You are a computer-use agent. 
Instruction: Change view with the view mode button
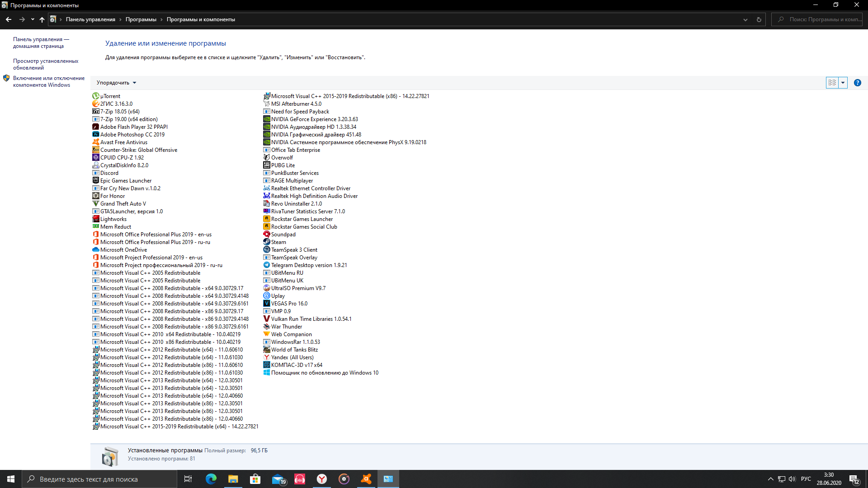tap(832, 83)
